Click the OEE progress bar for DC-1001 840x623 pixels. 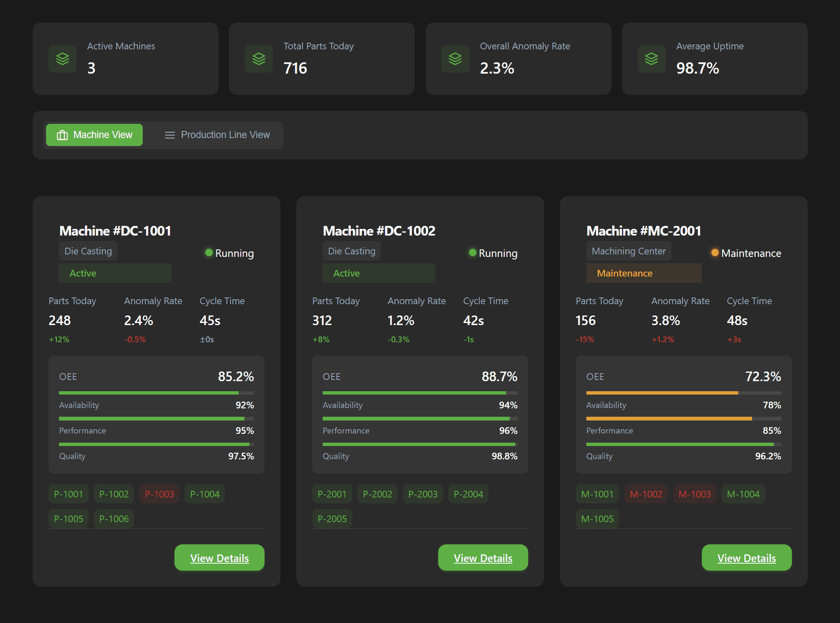pos(156,393)
